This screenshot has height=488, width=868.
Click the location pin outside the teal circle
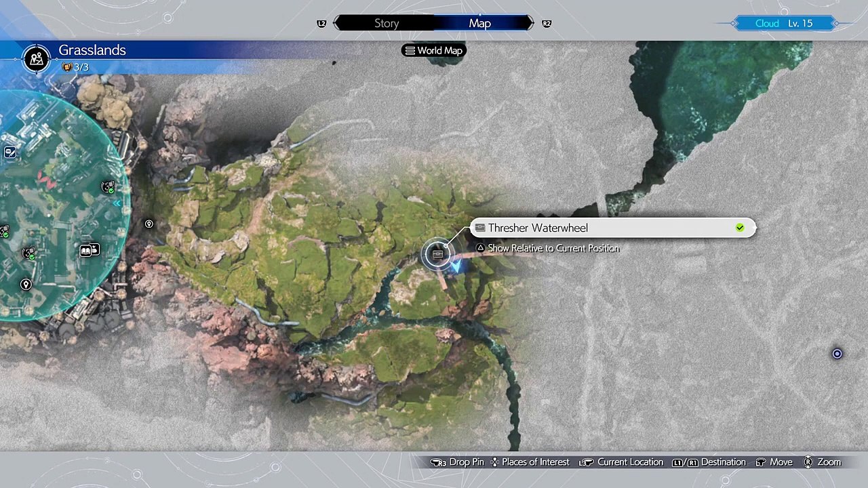tap(149, 224)
